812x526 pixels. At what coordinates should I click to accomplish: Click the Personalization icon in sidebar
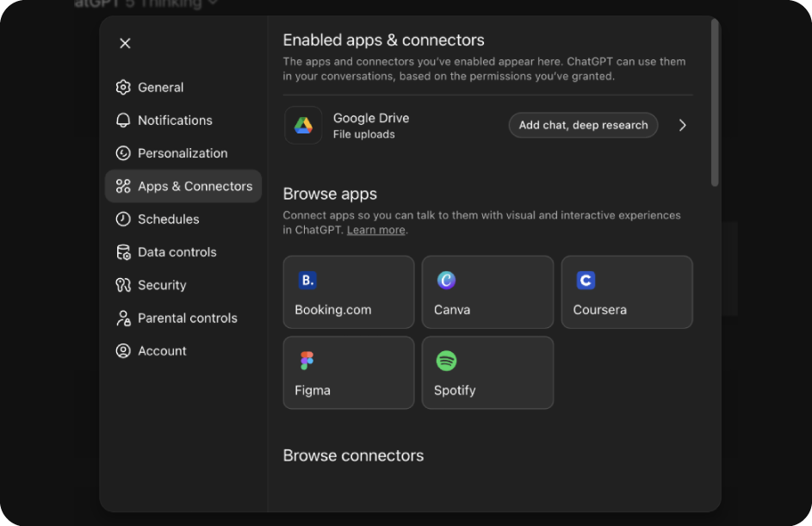pos(123,153)
